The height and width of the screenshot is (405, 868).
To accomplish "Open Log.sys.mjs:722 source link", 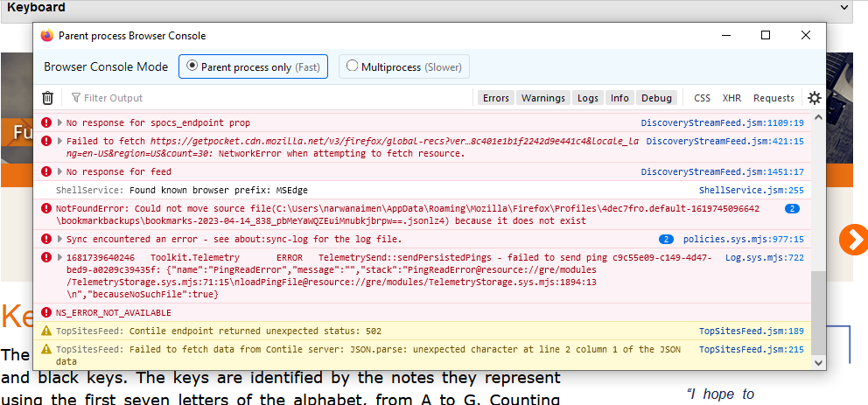I will (x=765, y=258).
